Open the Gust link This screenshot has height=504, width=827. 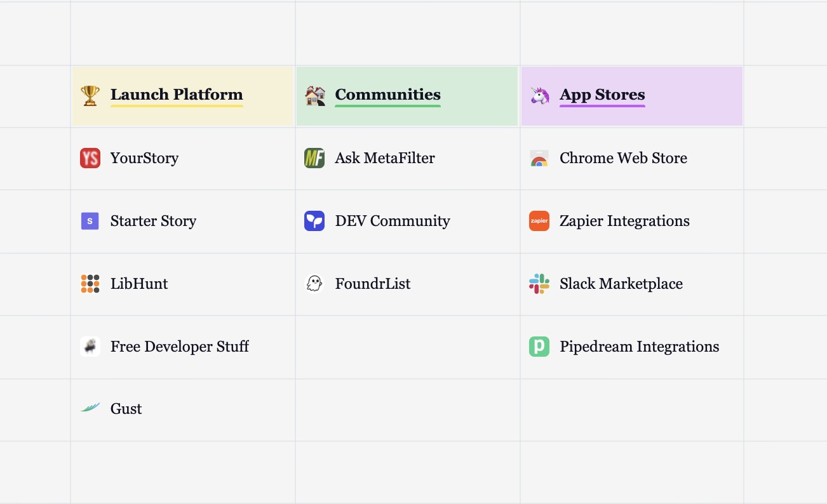click(x=126, y=409)
